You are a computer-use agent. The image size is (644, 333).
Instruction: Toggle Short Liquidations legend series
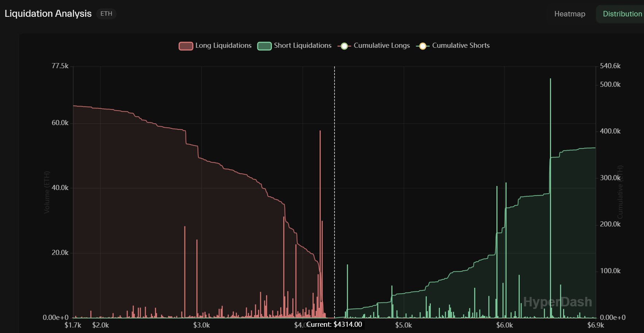pos(294,46)
